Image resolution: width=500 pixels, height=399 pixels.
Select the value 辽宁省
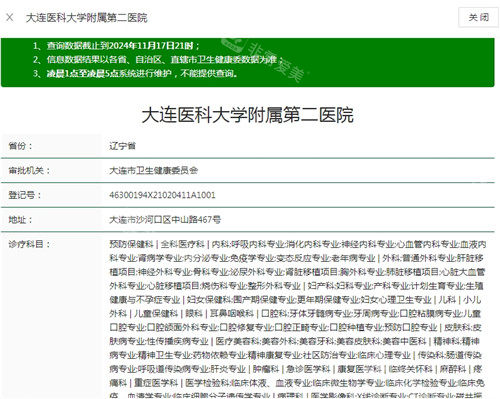(122, 146)
